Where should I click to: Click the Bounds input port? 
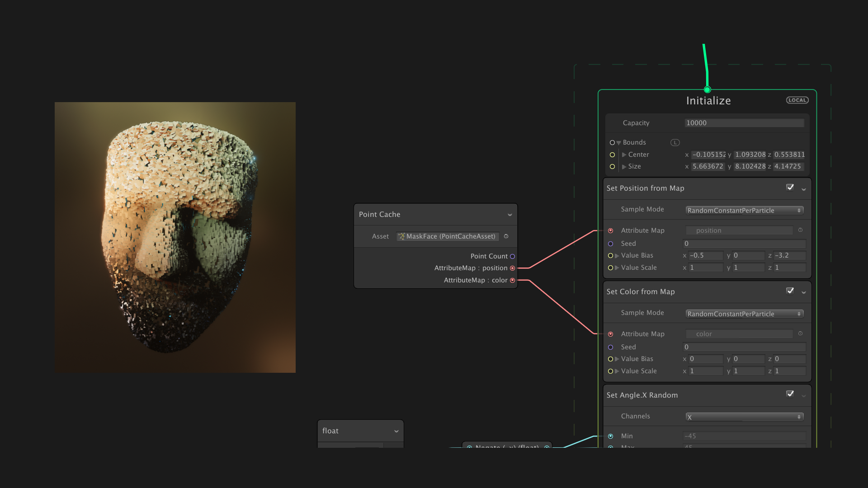tap(612, 143)
